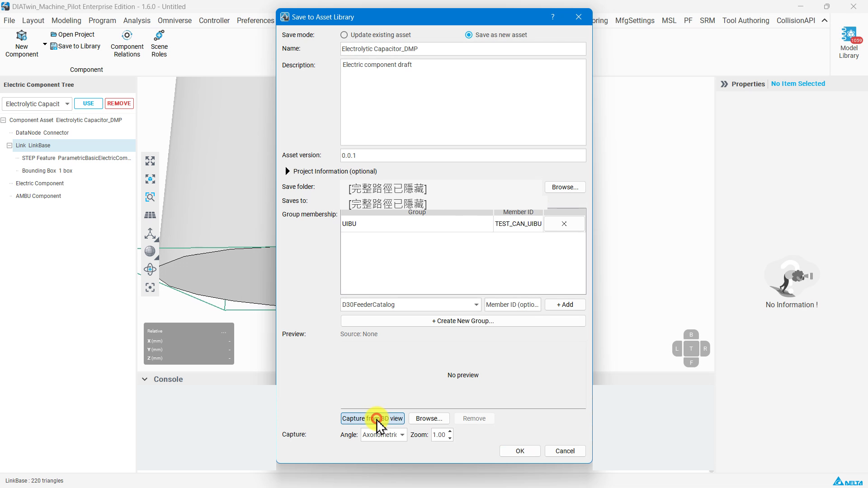Click the New Component icon
868x488 pixels.
click(x=22, y=36)
